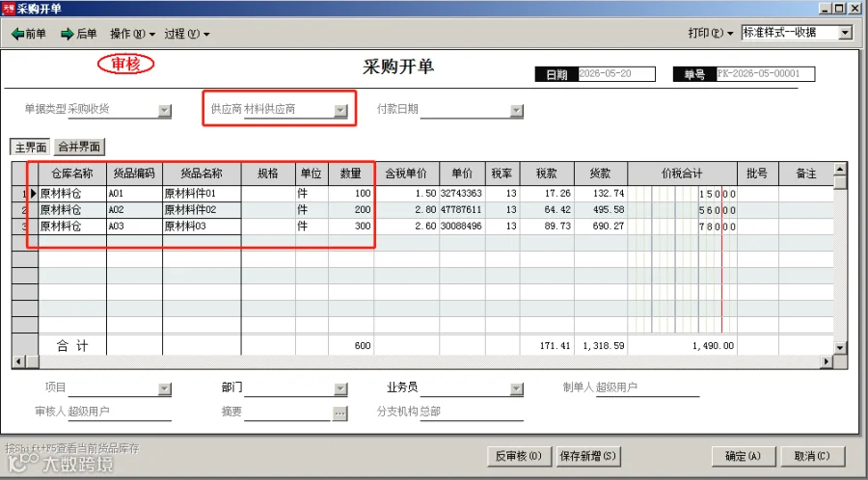Click goods amount cell 690.27
This screenshot has height=480, width=868.
point(601,227)
